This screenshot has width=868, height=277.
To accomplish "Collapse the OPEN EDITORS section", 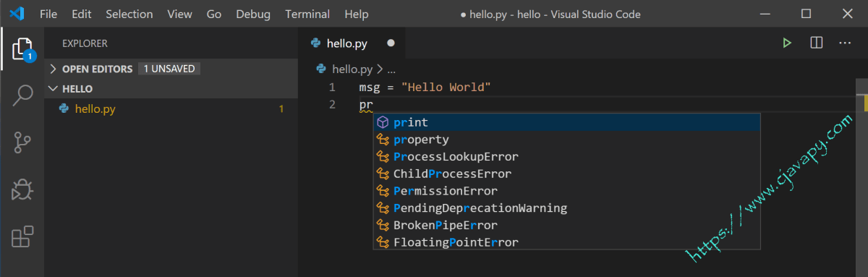I will tap(52, 69).
